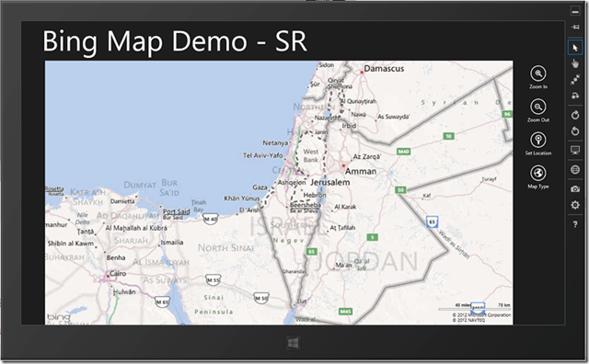Click the Bing logo on map
589x364 pixels.
coord(59,317)
